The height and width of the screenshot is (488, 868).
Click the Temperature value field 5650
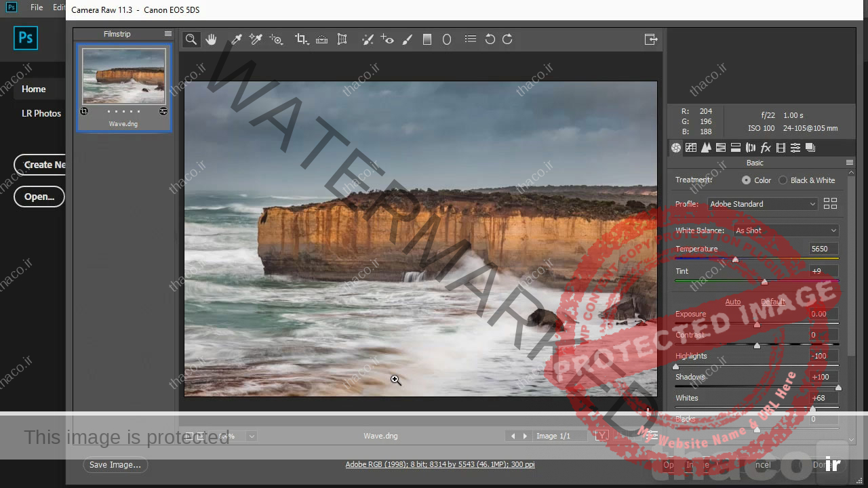823,249
